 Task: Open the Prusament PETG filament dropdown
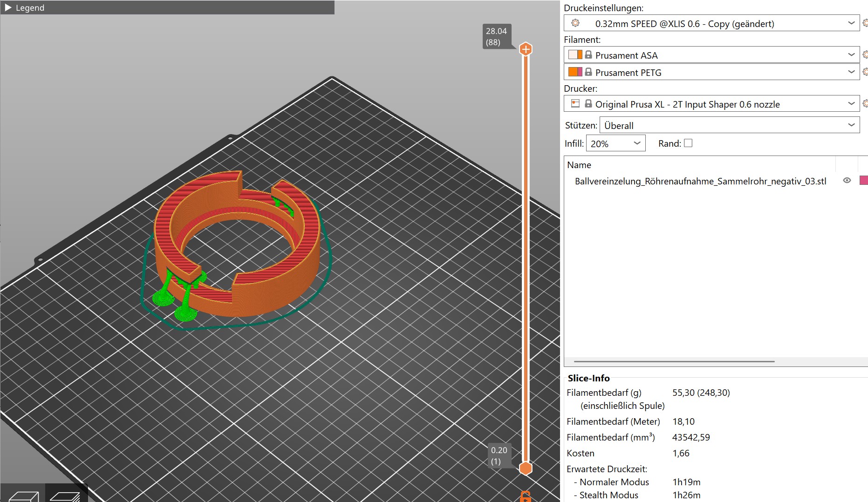tap(711, 72)
